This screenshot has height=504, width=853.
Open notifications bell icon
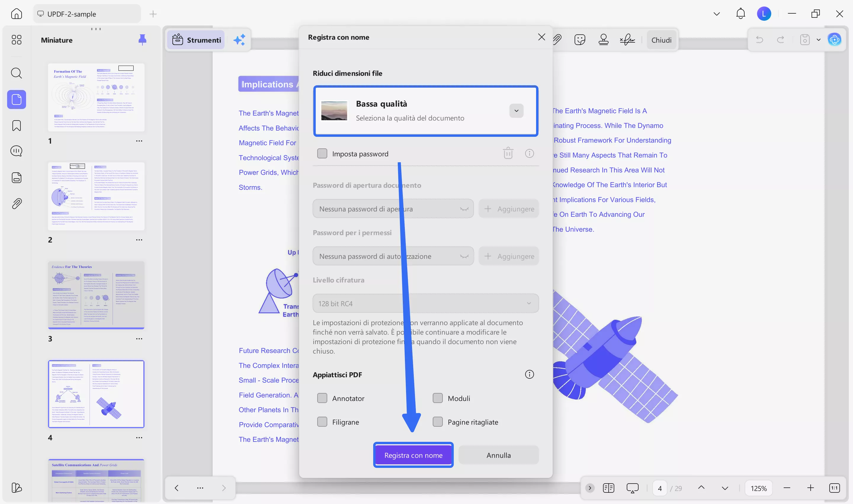pos(740,14)
